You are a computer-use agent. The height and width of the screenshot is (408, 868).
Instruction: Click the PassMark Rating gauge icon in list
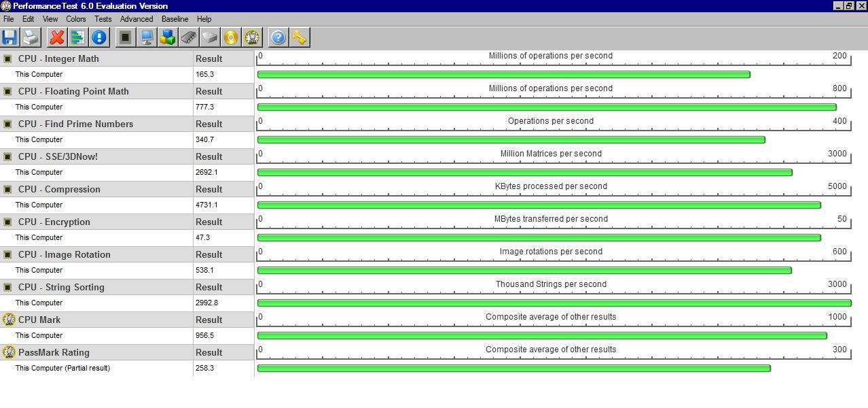tap(9, 352)
